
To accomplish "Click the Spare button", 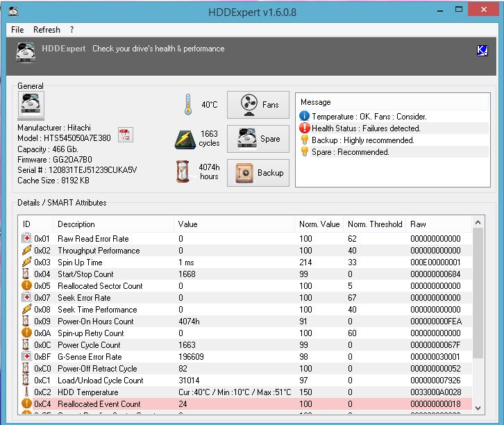I will point(258,139).
